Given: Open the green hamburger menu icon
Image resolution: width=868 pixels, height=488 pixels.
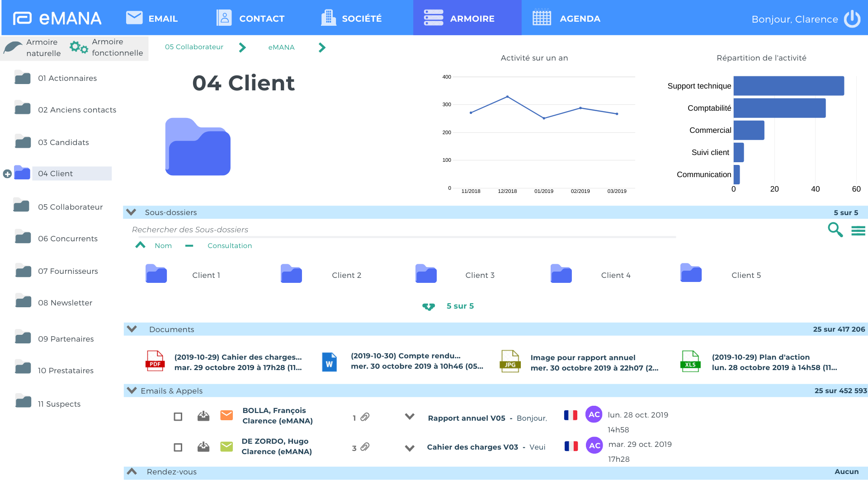Looking at the screenshot, I should click(858, 231).
